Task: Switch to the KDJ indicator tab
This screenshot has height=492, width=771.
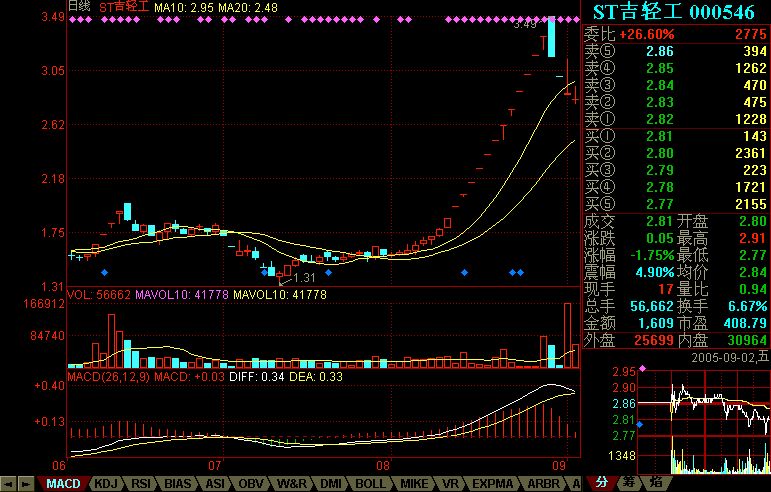Action: pyautogui.click(x=104, y=483)
